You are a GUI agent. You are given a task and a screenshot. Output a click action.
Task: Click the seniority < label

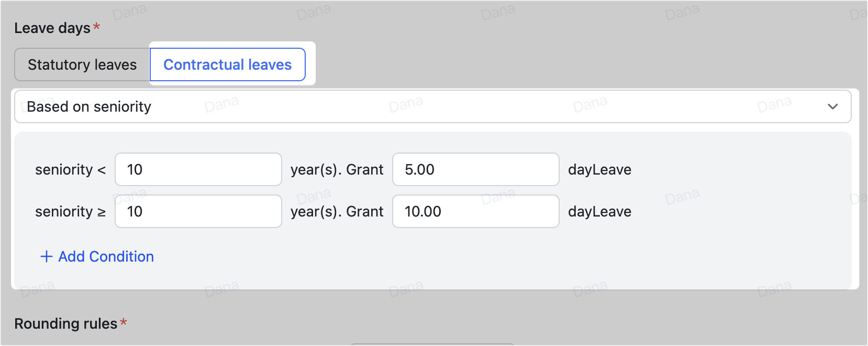click(x=70, y=169)
